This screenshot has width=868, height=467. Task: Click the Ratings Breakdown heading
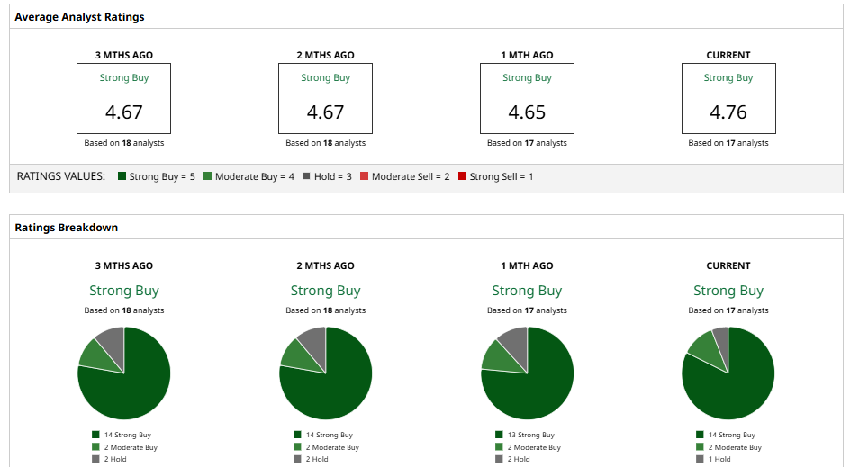[x=67, y=228]
